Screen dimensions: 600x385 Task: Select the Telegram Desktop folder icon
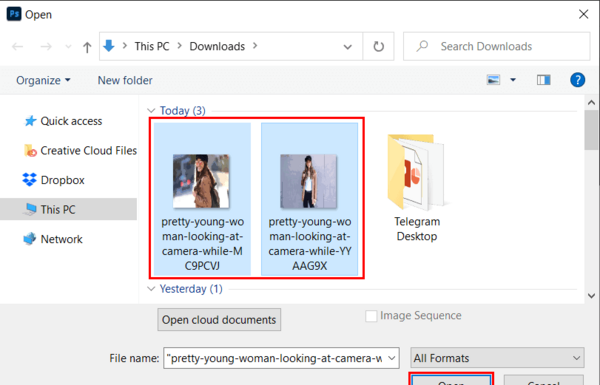[x=416, y=172]
